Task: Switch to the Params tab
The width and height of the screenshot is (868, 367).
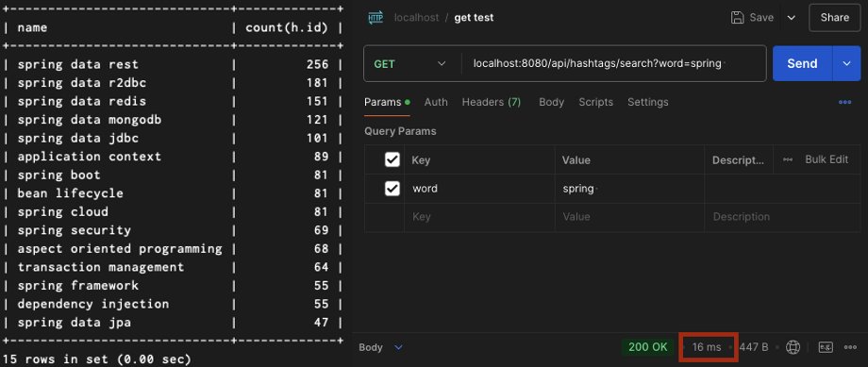Action: pos(387,102)
